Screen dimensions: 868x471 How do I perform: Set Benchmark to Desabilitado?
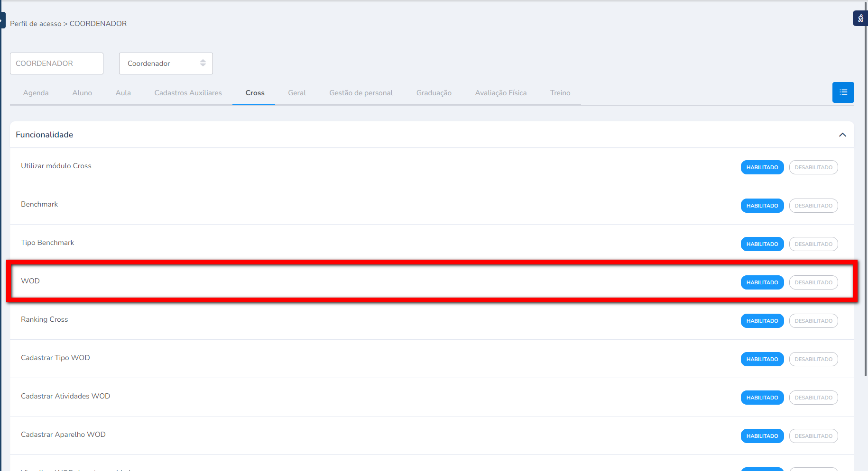813,206
